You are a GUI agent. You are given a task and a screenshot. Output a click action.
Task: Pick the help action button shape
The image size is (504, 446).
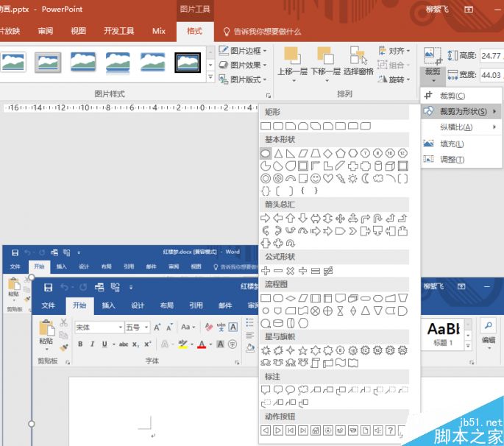click(x=391, y=430)
